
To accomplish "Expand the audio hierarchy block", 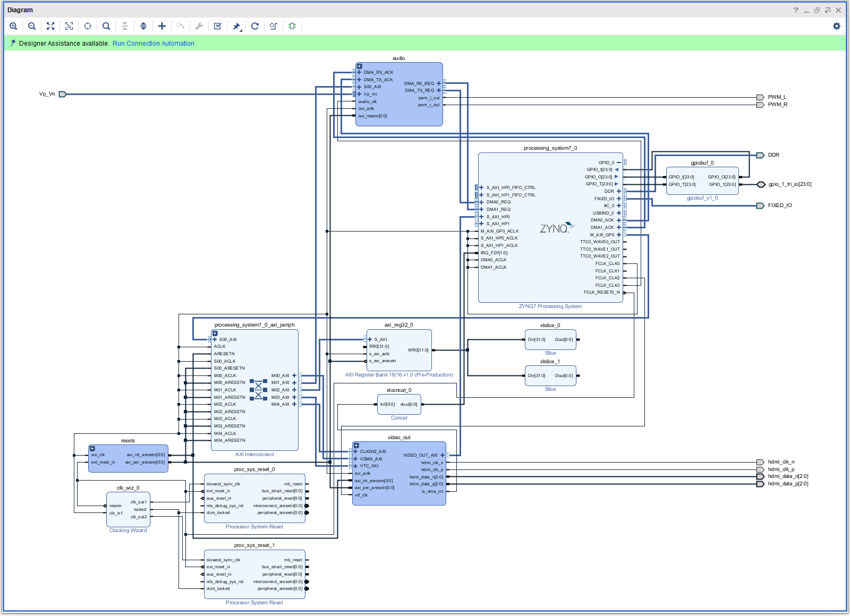I will pyautogui.click(x=360, y=66).
